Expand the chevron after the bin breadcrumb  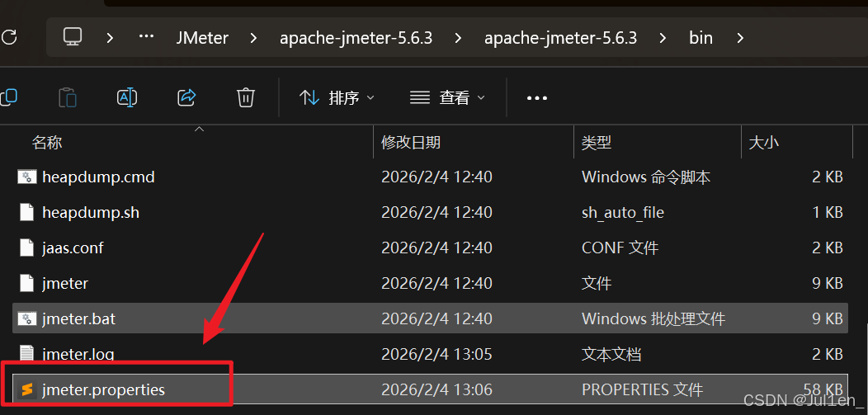[x=740, y=38]
